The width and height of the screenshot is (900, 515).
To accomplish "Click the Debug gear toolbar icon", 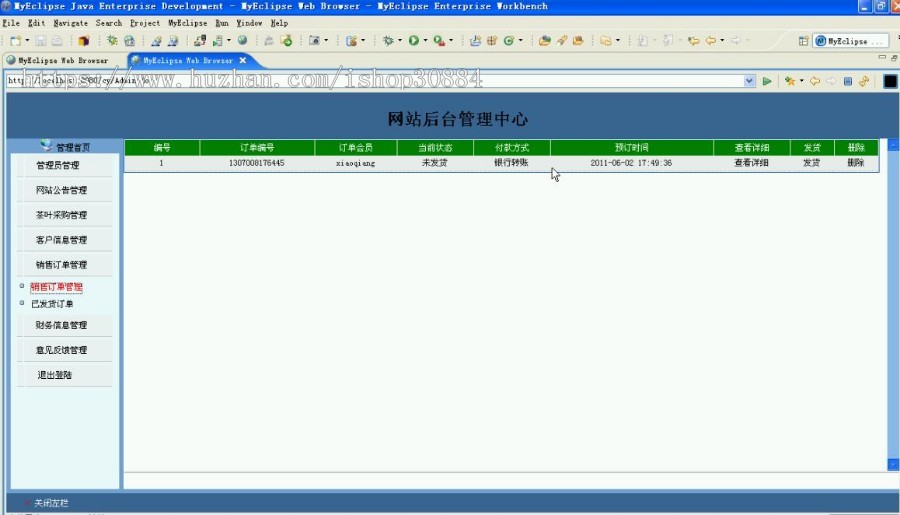I will coord(389,41).
